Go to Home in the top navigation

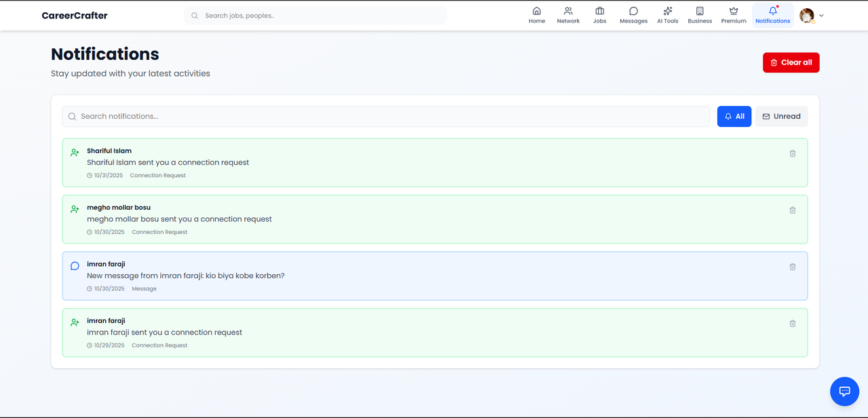(537, 15)
